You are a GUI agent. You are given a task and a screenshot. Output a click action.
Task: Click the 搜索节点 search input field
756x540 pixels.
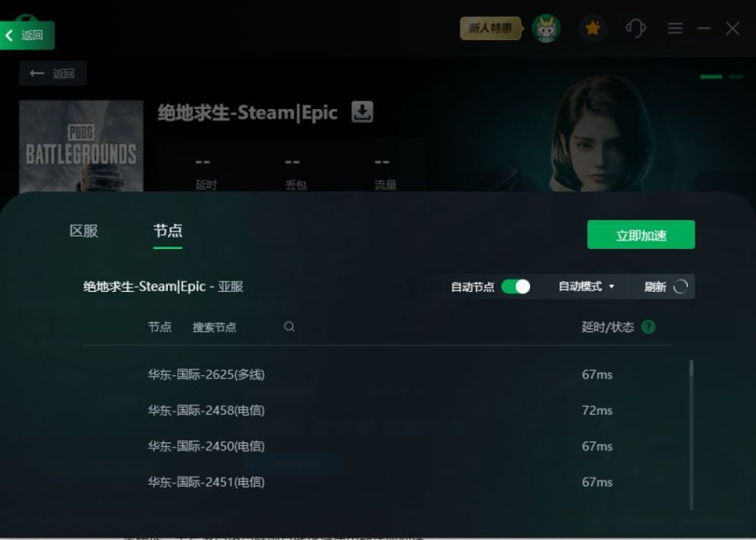tap(236, 327)
